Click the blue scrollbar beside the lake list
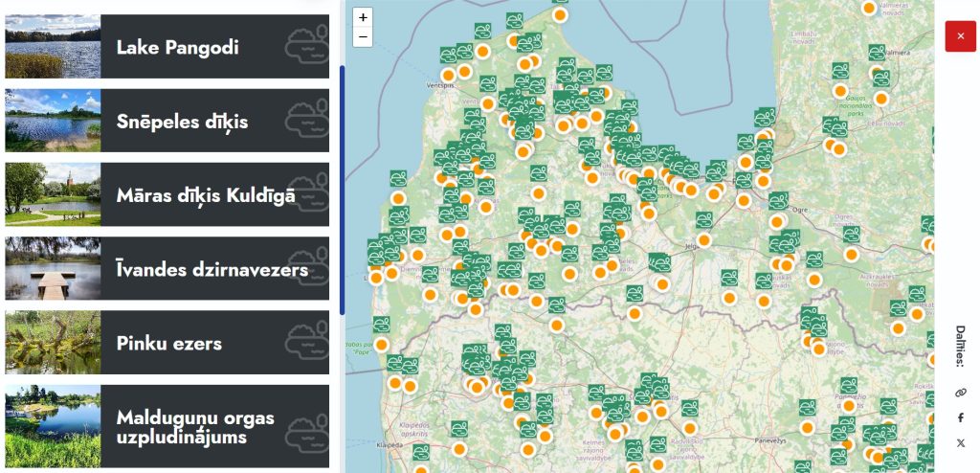Viewport: 980px width, 473px height. pyautogui.click(x=343, y=190)
